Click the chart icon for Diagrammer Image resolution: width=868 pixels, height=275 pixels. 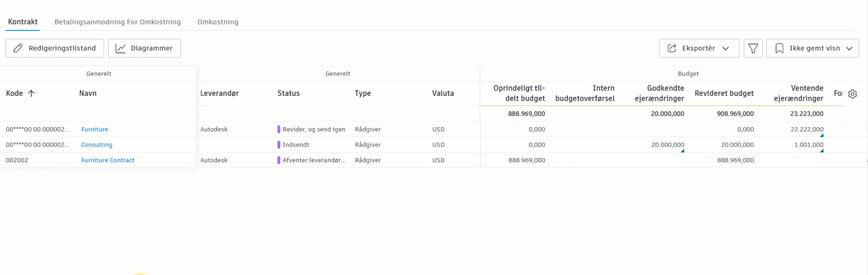121,48
